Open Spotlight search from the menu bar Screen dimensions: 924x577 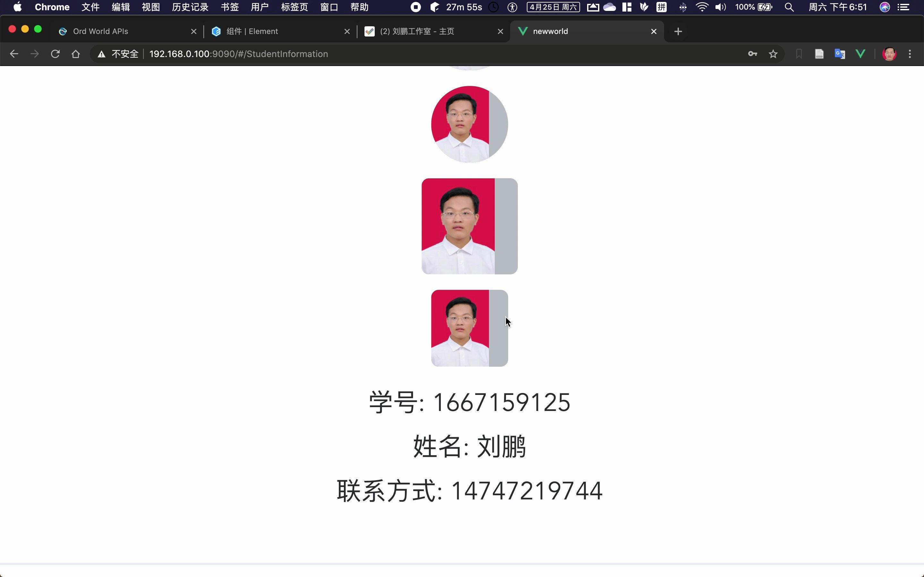click(789, 7)
